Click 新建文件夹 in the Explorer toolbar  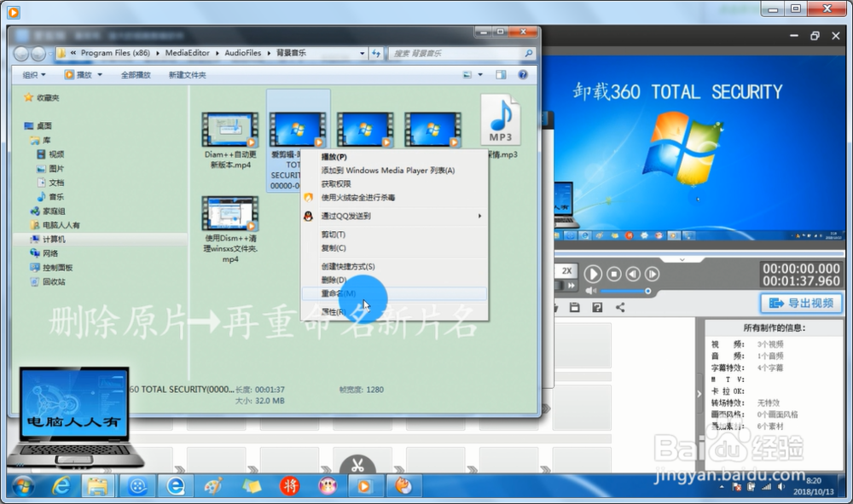click(187, 75)
